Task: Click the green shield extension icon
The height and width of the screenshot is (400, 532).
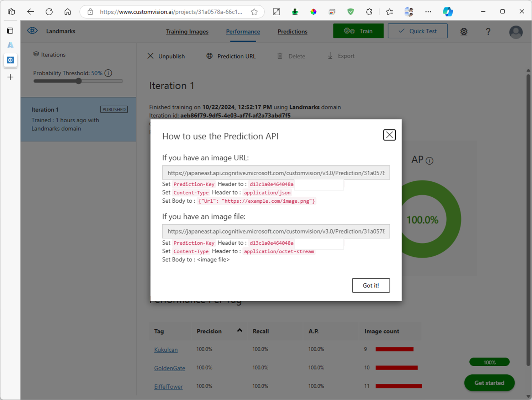Action: coord(351,12)
